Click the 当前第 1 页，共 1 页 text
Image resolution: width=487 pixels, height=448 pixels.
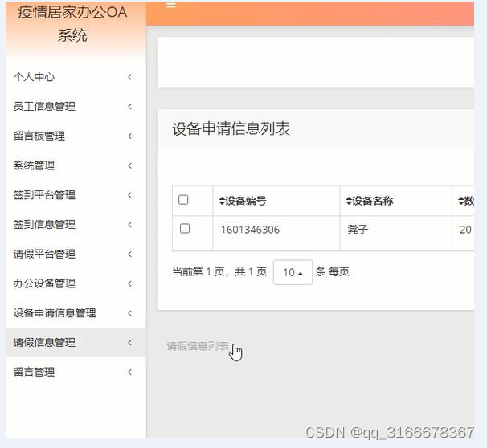click(219, 272)
